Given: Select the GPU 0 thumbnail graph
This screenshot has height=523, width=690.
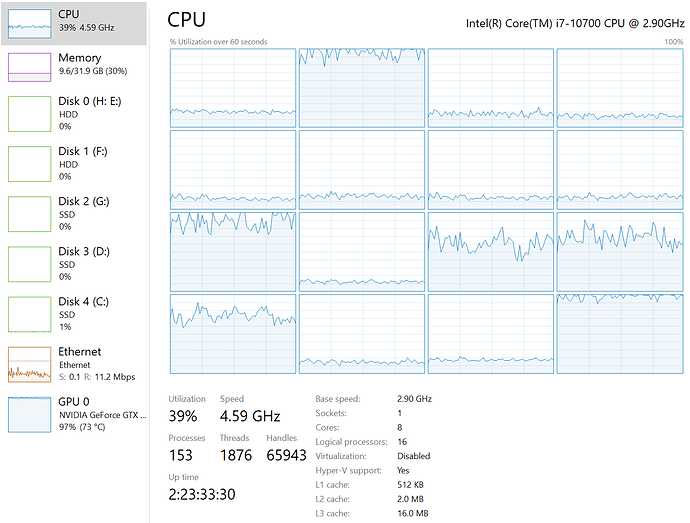Looking at the screenshot, I should click(29, 414).
